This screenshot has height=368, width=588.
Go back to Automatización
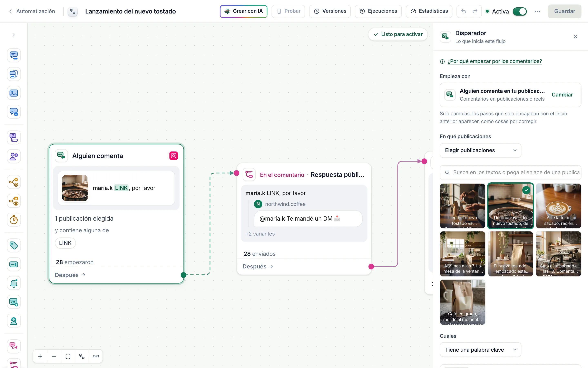click(32, 11)
